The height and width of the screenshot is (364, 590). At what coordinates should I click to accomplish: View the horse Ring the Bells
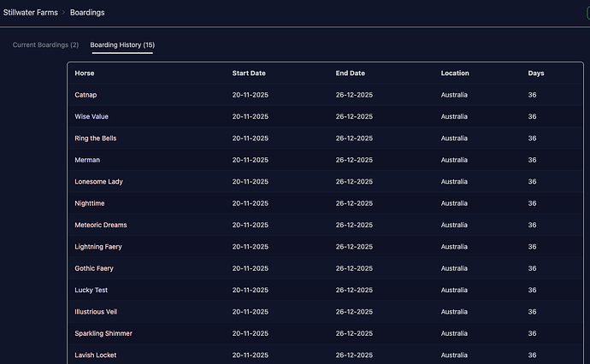(96, 138)
